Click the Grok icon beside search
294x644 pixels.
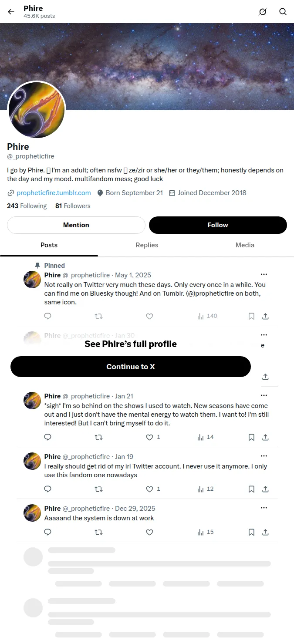[x=263, y=12]
